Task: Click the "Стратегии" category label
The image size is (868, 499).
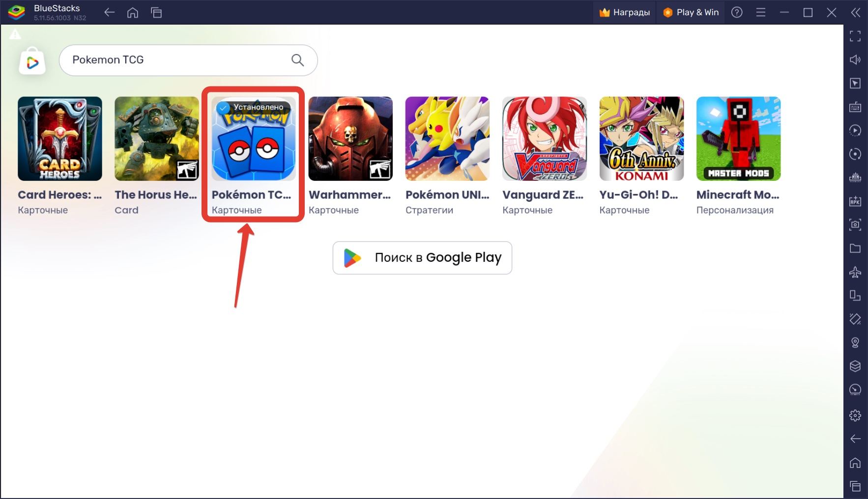Action: (x=429, y=210)
